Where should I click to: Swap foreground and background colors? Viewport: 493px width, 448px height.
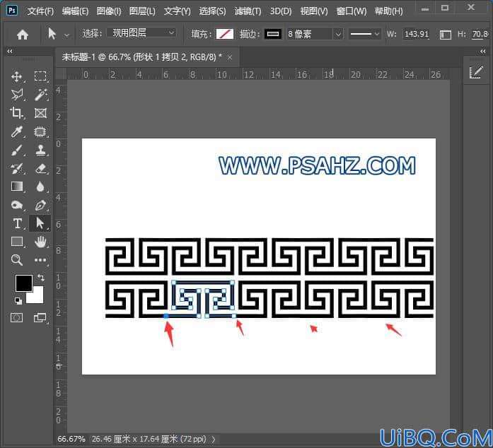pyautogui.click(x=41, y=278)
